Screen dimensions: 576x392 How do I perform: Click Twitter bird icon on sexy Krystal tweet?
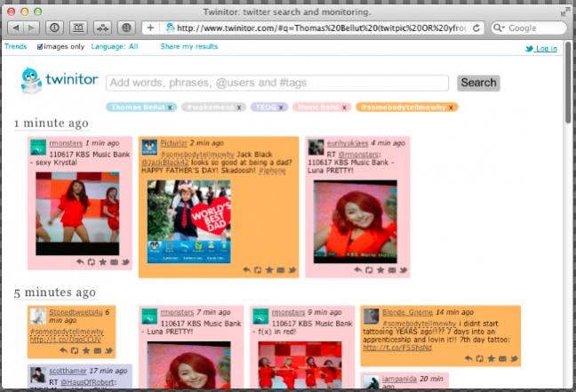point(125,262)
